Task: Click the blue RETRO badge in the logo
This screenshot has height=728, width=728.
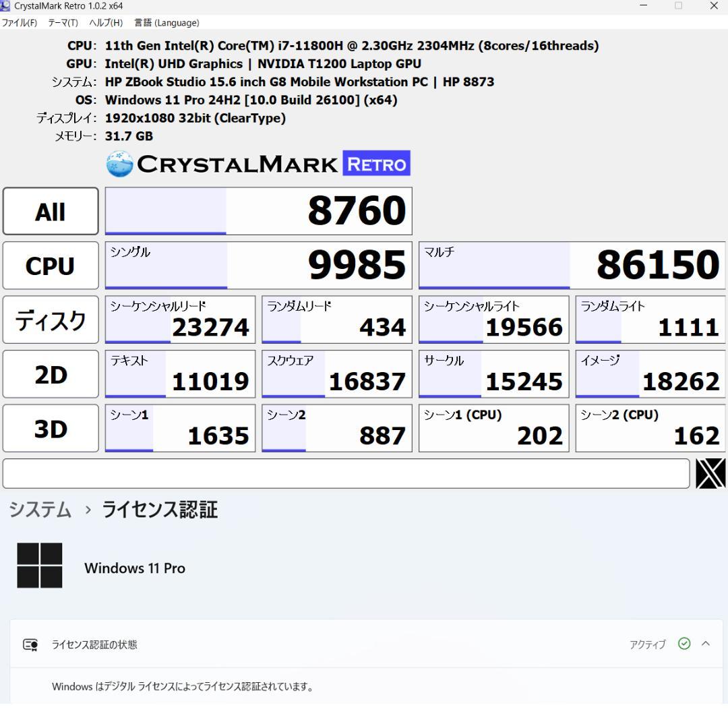Action: [x=377, y=163]
